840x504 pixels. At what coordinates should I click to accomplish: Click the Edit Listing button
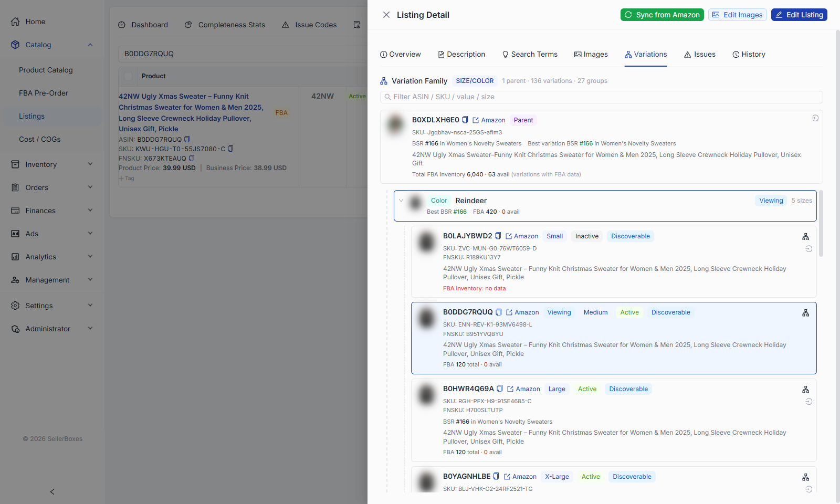click(x=799, y=15)
